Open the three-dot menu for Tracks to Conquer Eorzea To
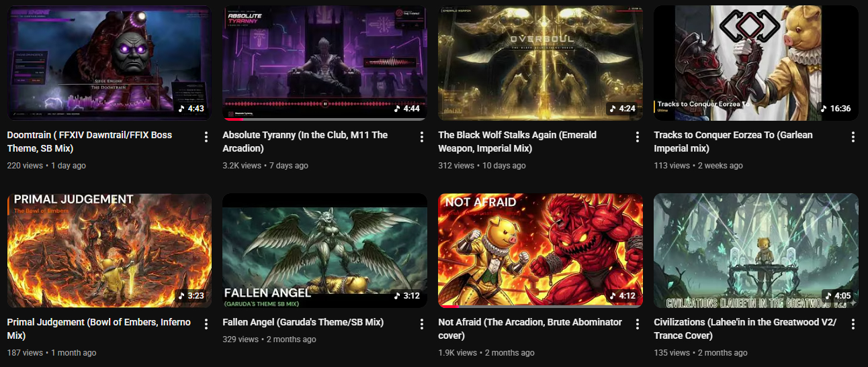Screen dimensions: 868x367 tap(853, 137)
